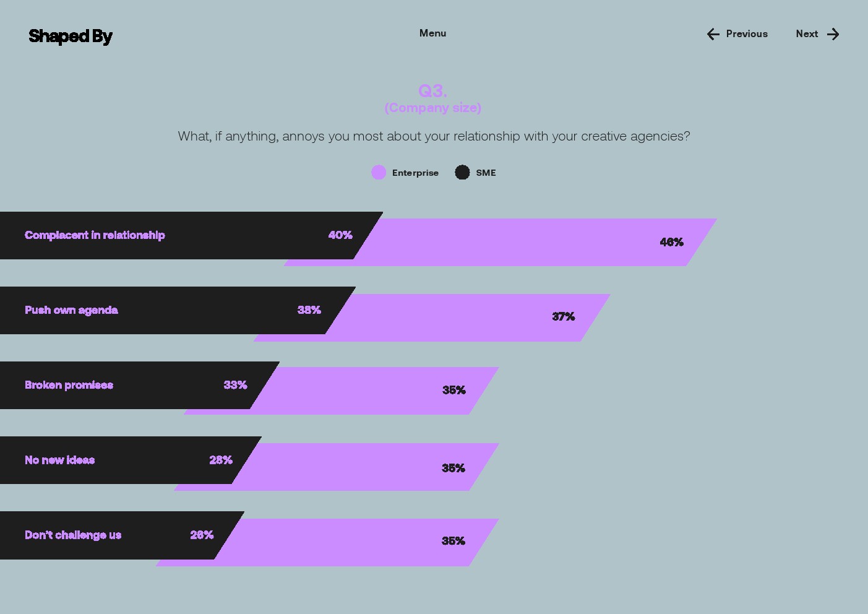Toggle the SME legend black circle
Screen dimensions: 868x614
pyautogui.click(x=462, y=173)
